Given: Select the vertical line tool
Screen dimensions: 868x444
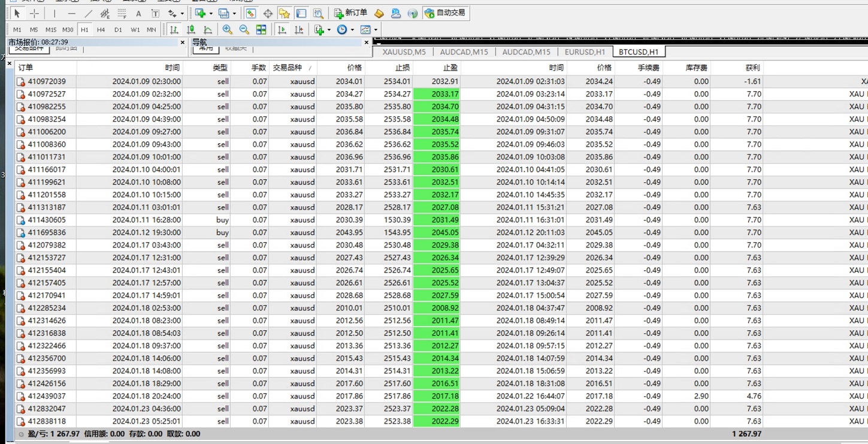Looking at the screenshot, I should [x=55, y=13].
